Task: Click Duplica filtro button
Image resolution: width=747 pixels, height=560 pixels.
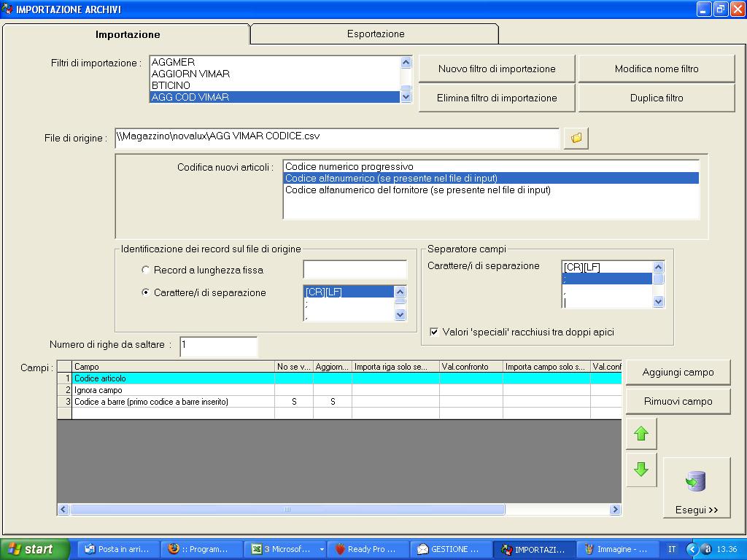Action: tap(657, 98)
